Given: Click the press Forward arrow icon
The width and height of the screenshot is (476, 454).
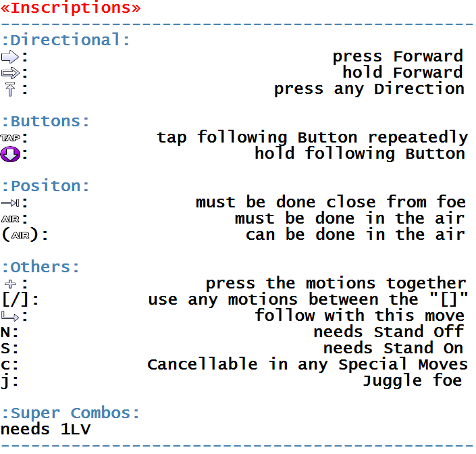Looking at the screenshot, I should click(x=10, y=57).
